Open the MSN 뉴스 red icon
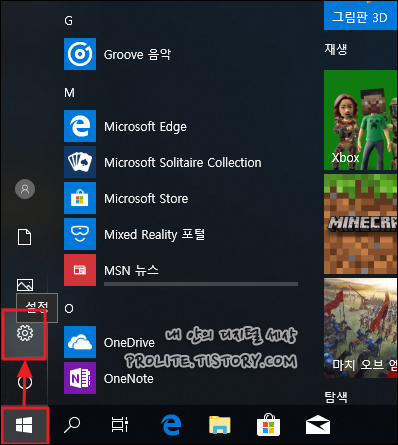398x445 pixels. click(80, 270)
